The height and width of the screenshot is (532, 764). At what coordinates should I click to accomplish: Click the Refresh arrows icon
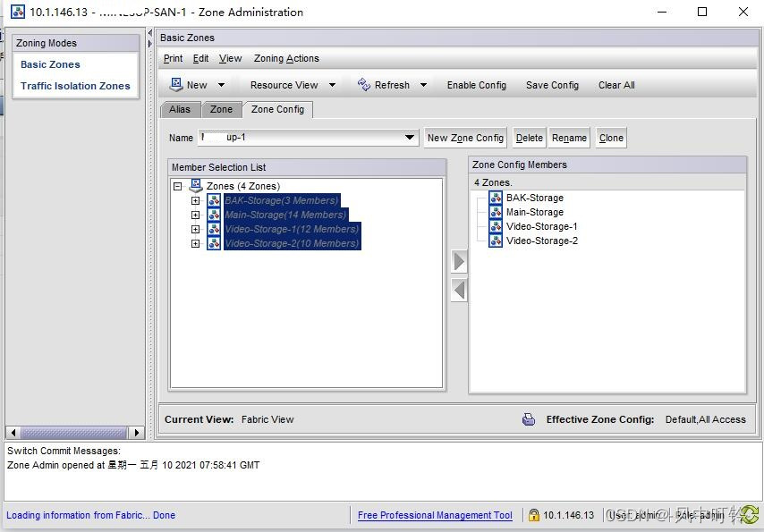(x=363, y=85)
